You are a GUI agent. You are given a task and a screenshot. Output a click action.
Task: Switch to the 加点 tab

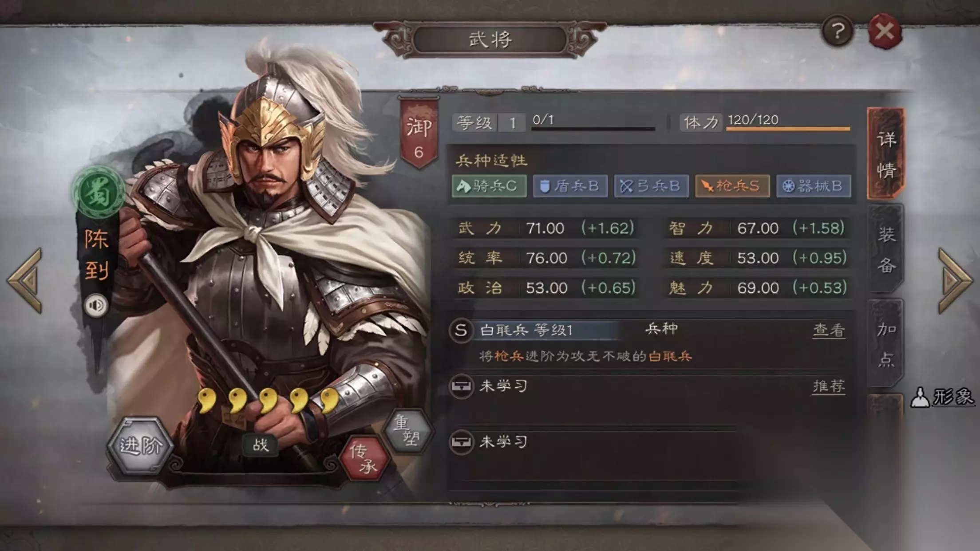[886, 344]
